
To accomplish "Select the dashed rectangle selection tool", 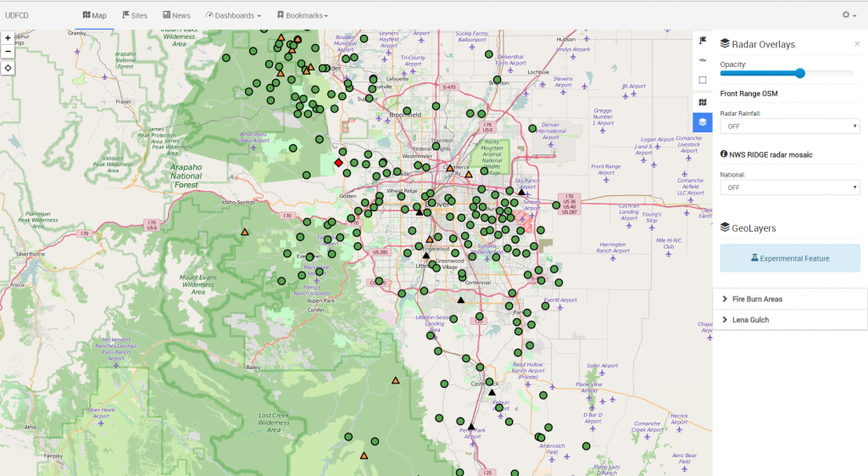I will point(703,81).
